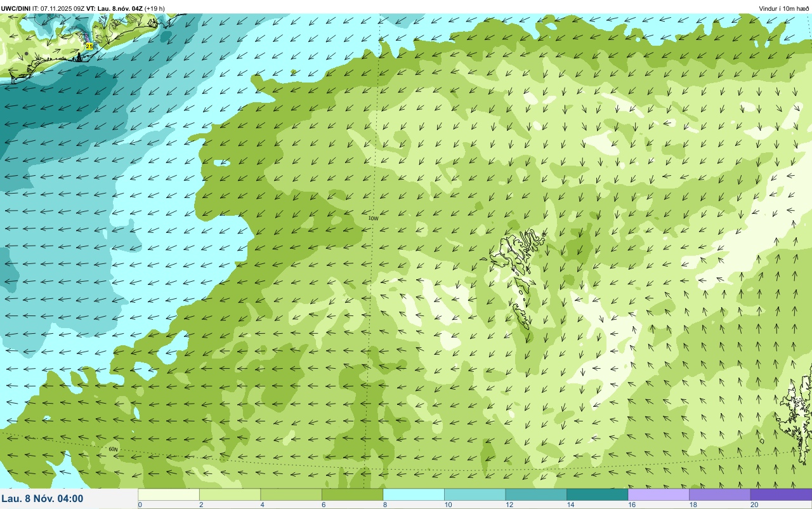Viewport: 812px width, 509px height.
Task: Click the '60N' latitude label
Action: (113, 449)
